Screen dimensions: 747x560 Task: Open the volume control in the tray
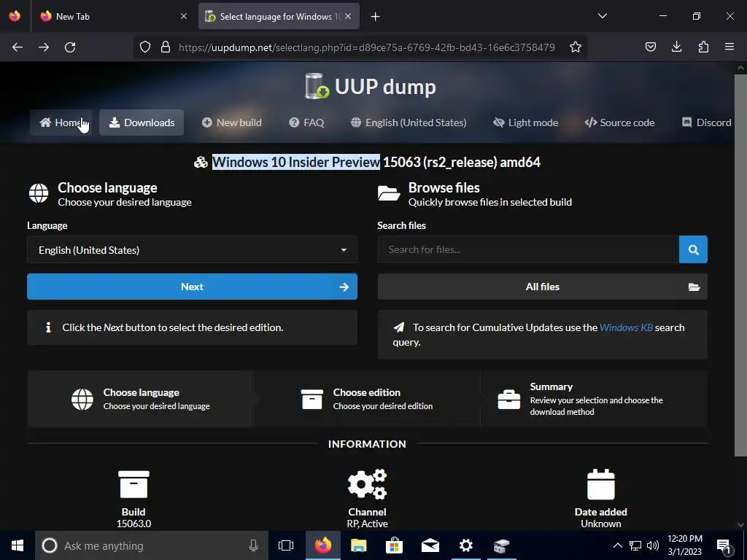click(x=653, y=545)
